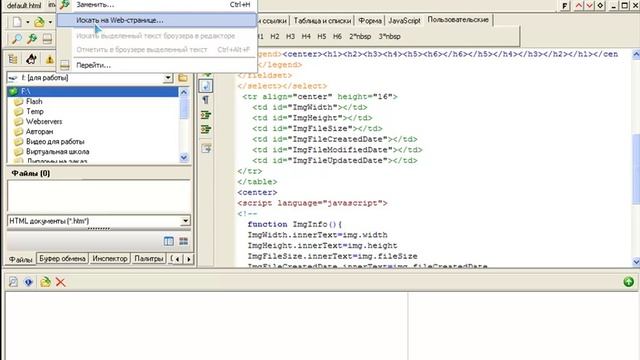Switch to the Таблица и списки tab
The width and height of the screenshot is (640, 360).
tap(322, 20)
